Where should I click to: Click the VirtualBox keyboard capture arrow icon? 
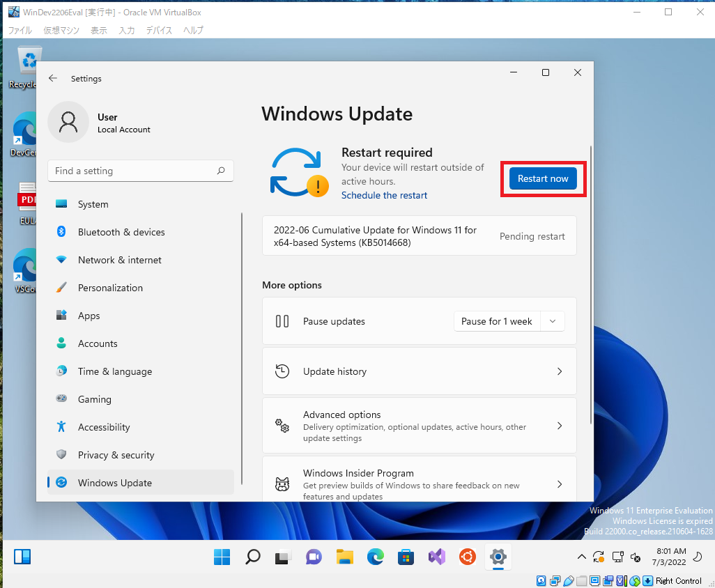tap(647, 581)
